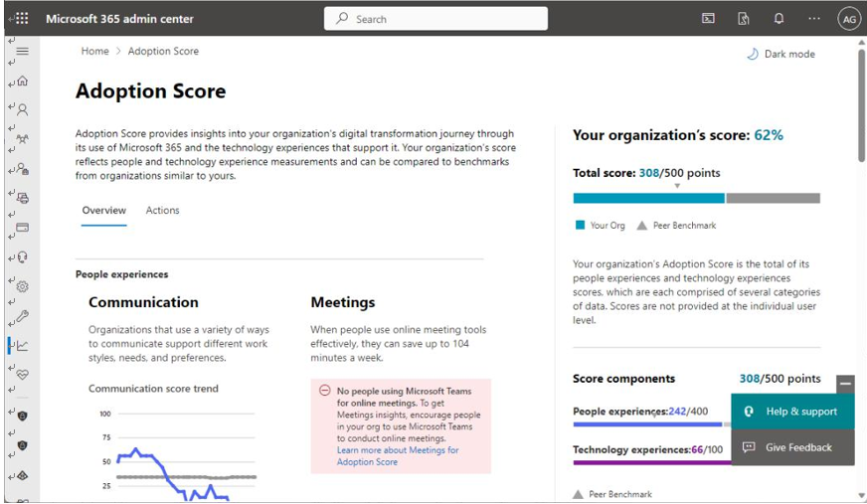The height and width of the screenshot is (504, 867).
Task: Open the Reports chart icon
Action: click(x=22, y=346)
